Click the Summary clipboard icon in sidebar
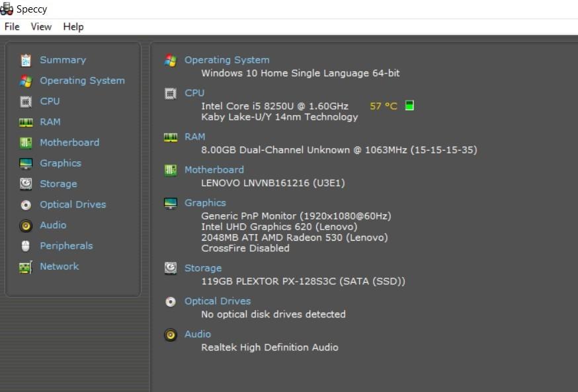578x392 pixels. point(26,60)
